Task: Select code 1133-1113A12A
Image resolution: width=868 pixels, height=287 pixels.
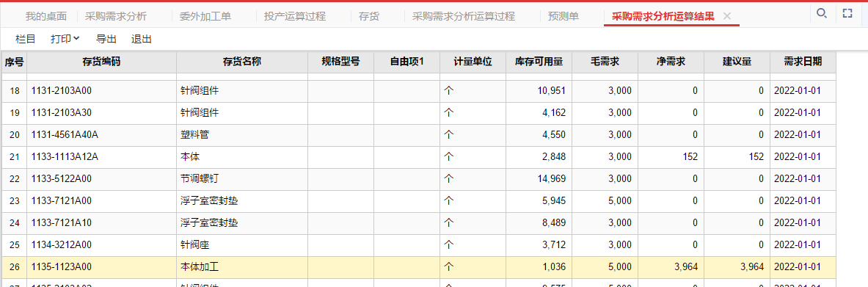Action: [101, 157]
